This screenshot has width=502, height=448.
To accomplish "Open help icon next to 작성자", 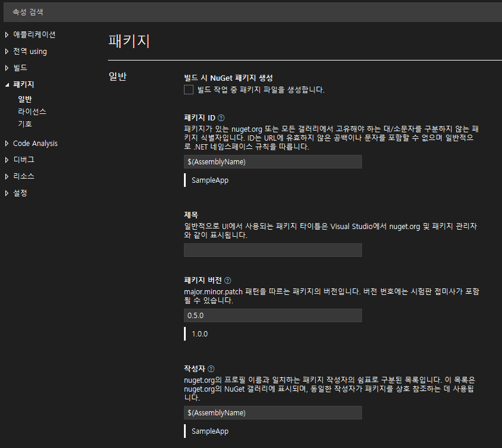I will (x=211, y=369).
